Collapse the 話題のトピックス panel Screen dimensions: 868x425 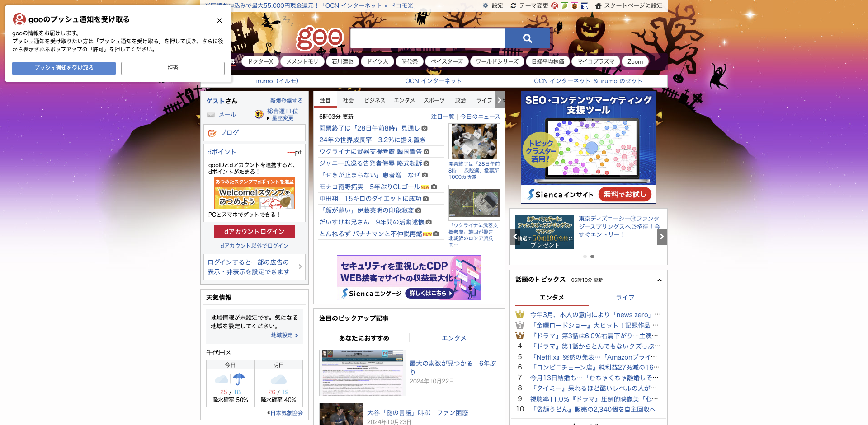(x=660, y=280)
